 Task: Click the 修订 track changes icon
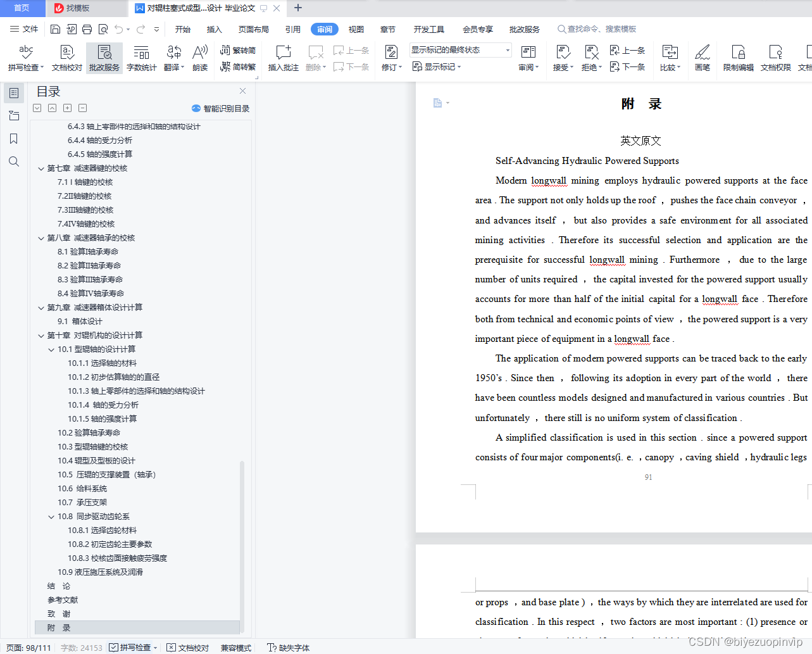point(392,53)
